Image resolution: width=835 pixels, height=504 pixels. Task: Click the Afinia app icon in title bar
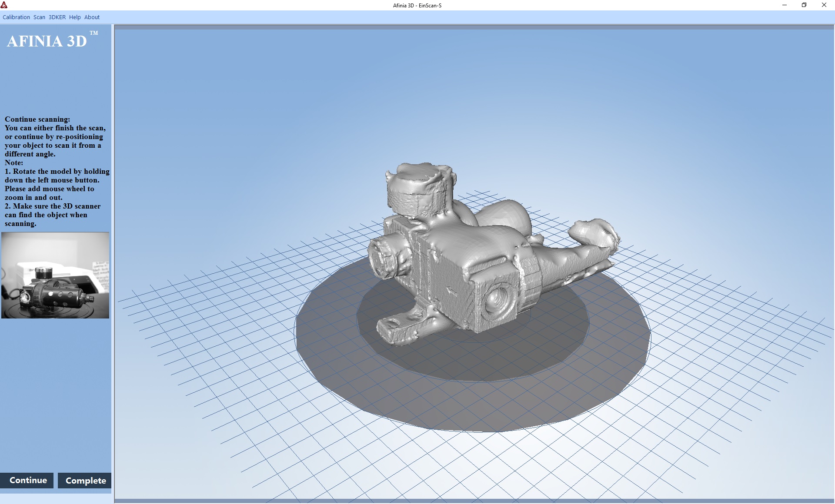pos(4,5)
